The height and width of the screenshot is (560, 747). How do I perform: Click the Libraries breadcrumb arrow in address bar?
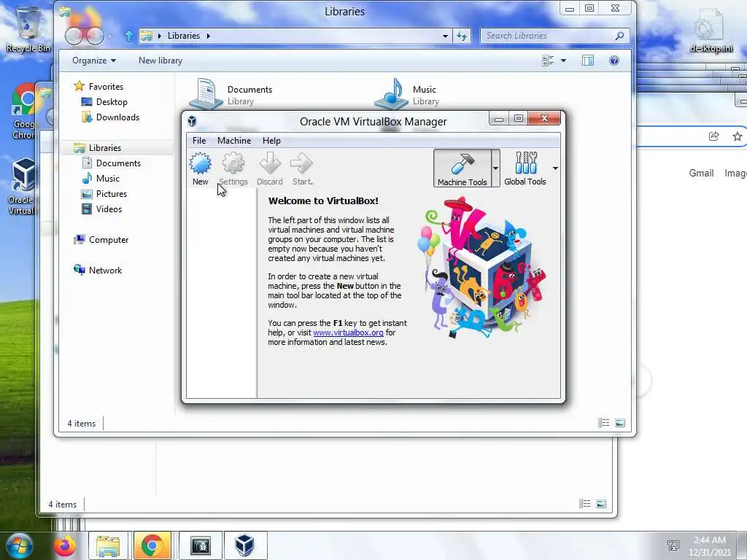pos(208,36)
